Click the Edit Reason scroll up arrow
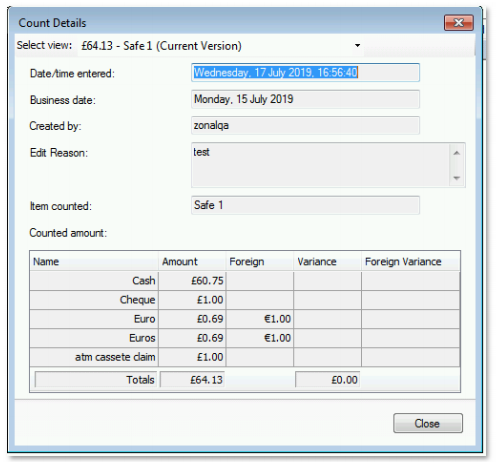The image size is (496, 462). coord(457,153)
